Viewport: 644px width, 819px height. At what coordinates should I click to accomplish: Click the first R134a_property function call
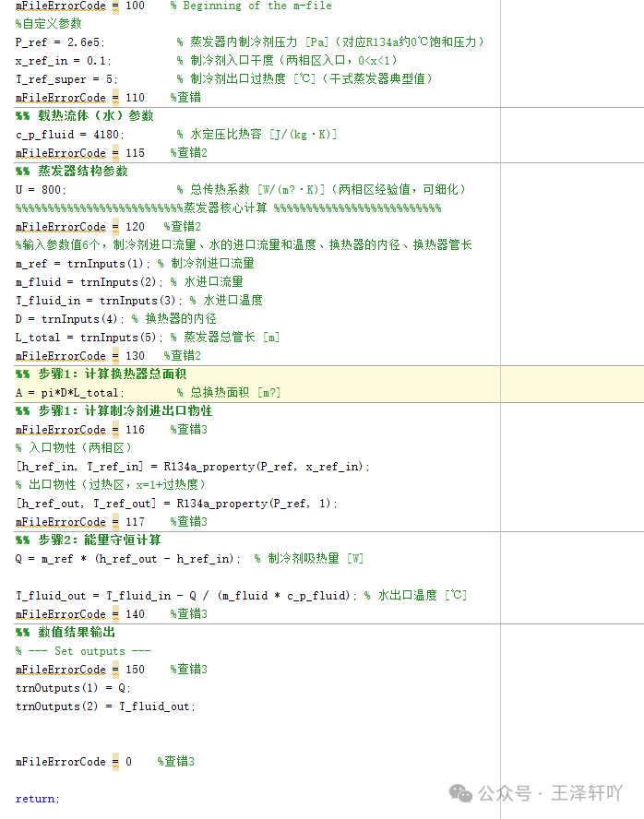[267, 467]
